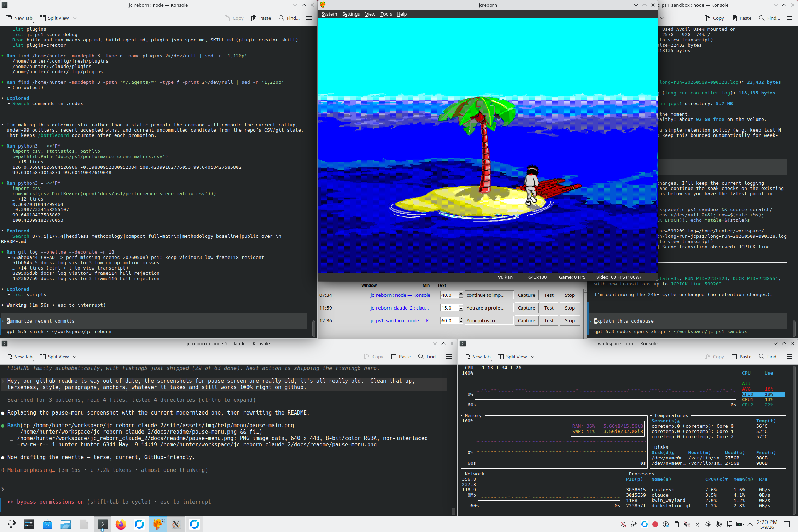Click Stop in the jc_reborn row
Viewport: 798px width, 532px height.
pyautogui.click(x=569, y=295)
